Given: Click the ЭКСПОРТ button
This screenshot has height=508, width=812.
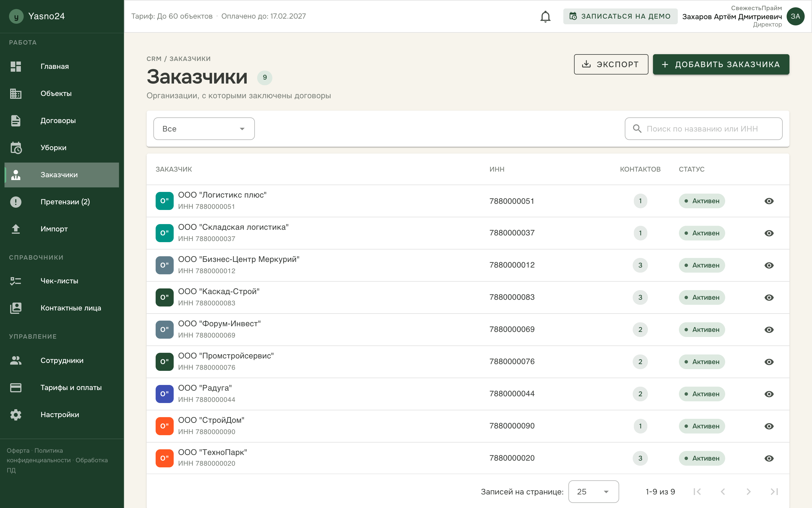Looking at the screenshot, I should 611,64.
